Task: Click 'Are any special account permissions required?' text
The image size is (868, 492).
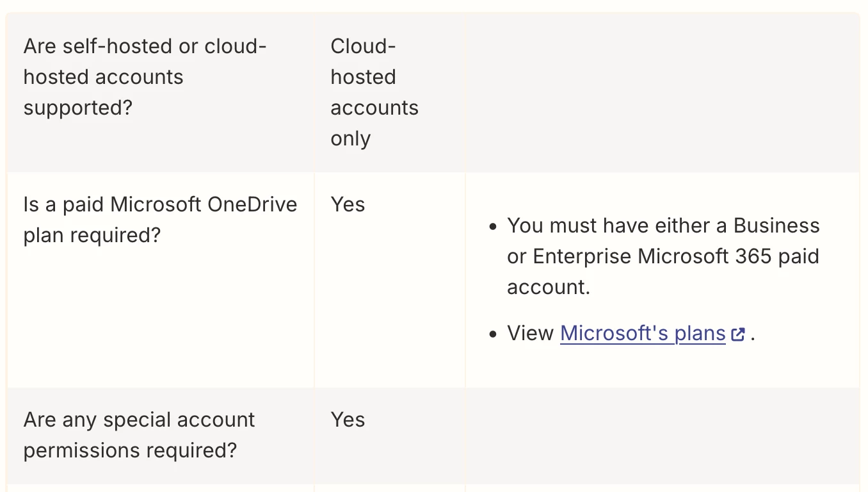Action: point(139,435)
